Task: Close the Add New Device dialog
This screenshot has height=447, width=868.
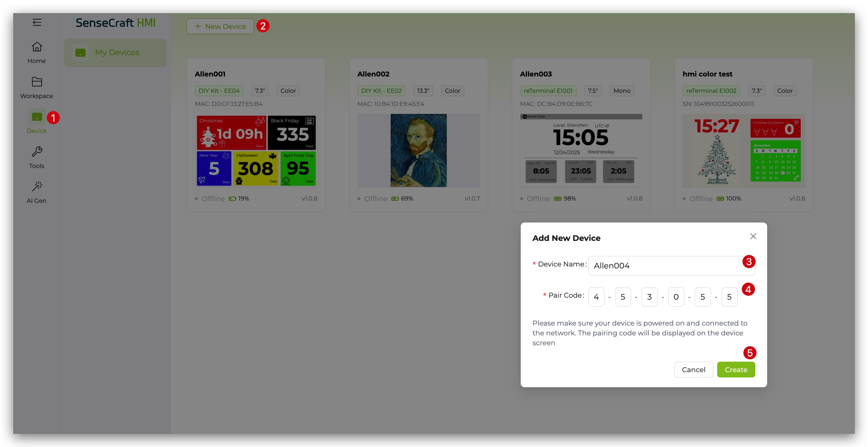Action: (x=753, y=236)
